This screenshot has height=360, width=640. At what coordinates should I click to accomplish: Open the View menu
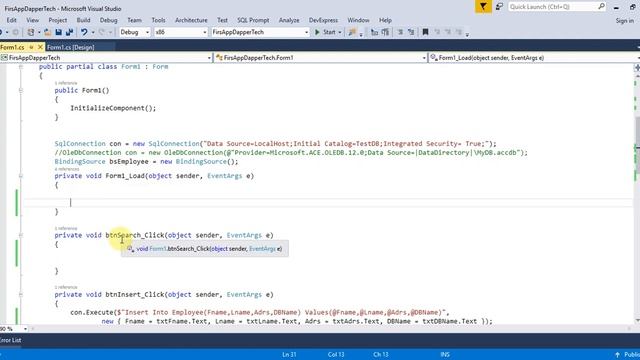(33, 20)
